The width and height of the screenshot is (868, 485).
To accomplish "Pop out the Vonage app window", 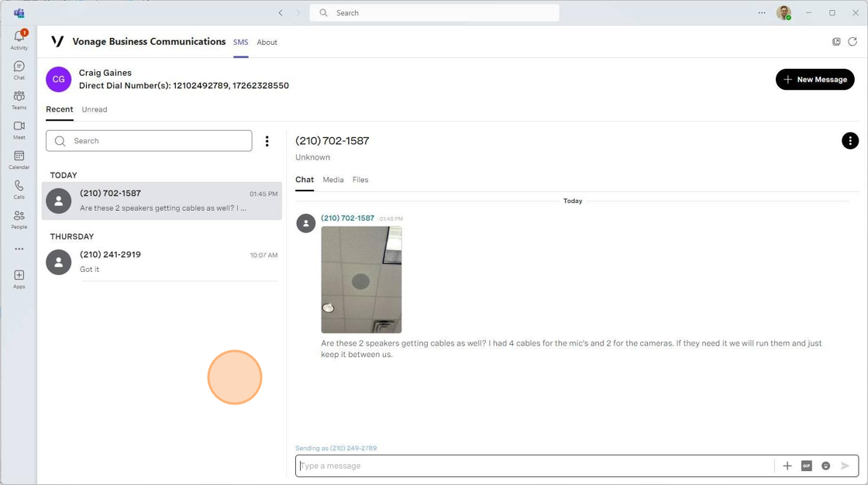I will [x=836, y=42].
